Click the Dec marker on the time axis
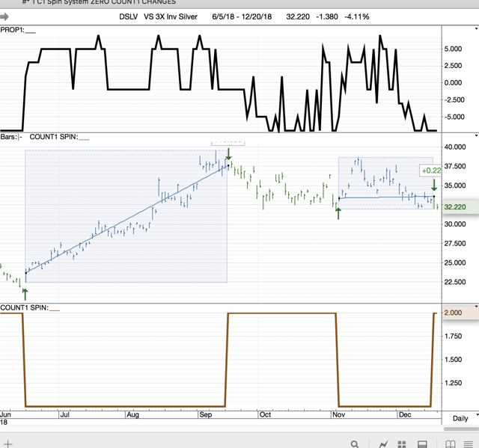The width and height of the screenshot is (479, 448). 405,415
